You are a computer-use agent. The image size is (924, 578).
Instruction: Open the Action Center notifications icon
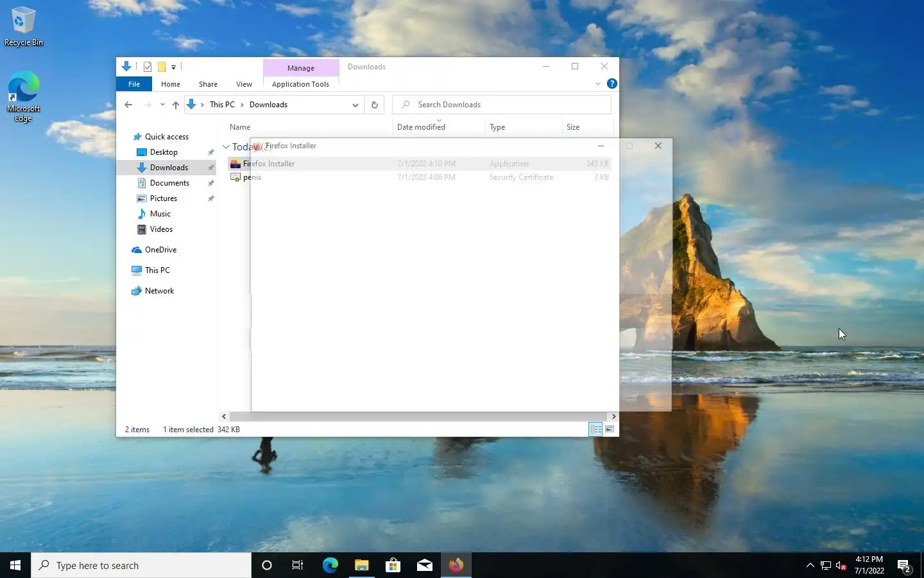904,565
